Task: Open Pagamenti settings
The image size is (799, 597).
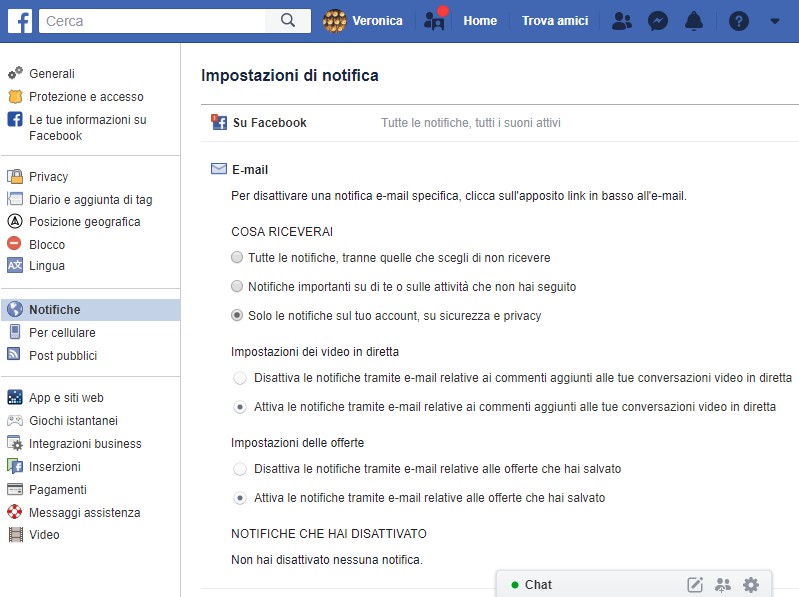Action: 58,490
